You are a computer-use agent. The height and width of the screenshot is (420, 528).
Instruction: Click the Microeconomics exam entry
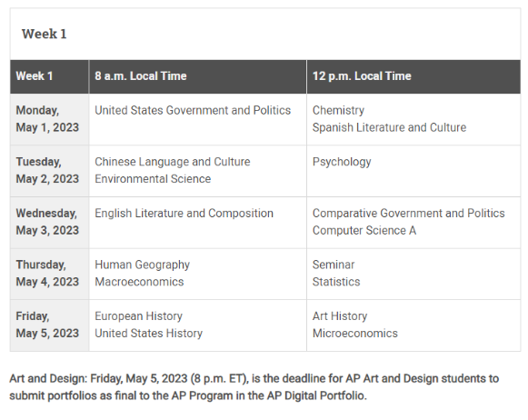355,334
